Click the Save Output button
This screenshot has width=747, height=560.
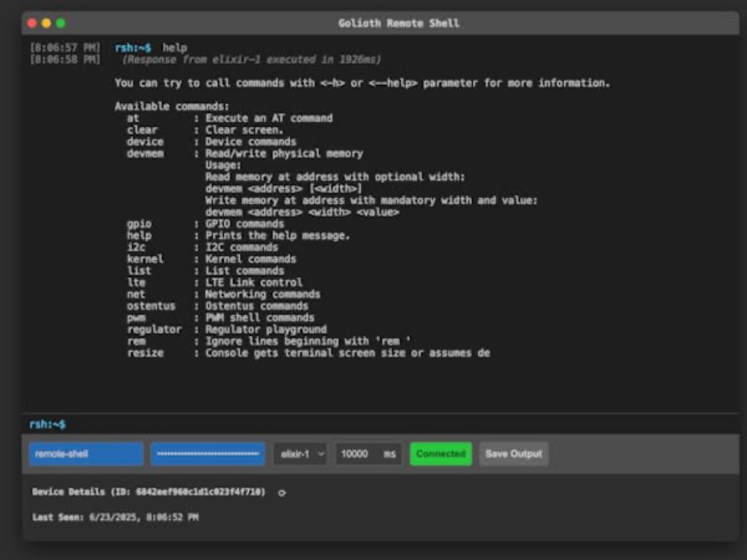coord(514,454)
